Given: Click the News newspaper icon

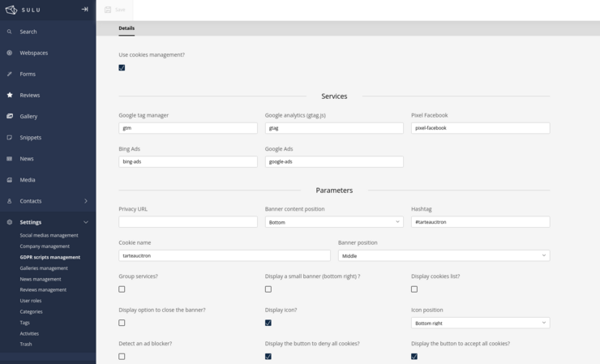Looking at the screenshot, I should [9, 158].
